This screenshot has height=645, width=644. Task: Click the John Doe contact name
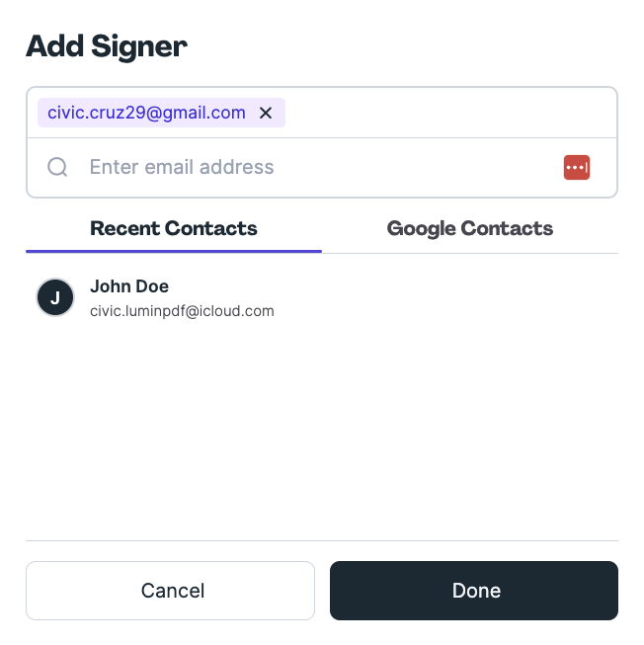(x=129, y=286)
